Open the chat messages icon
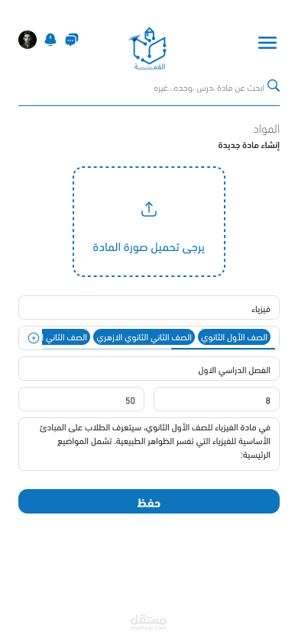Screen dimensions: 298x644 (x=72, y=40)
